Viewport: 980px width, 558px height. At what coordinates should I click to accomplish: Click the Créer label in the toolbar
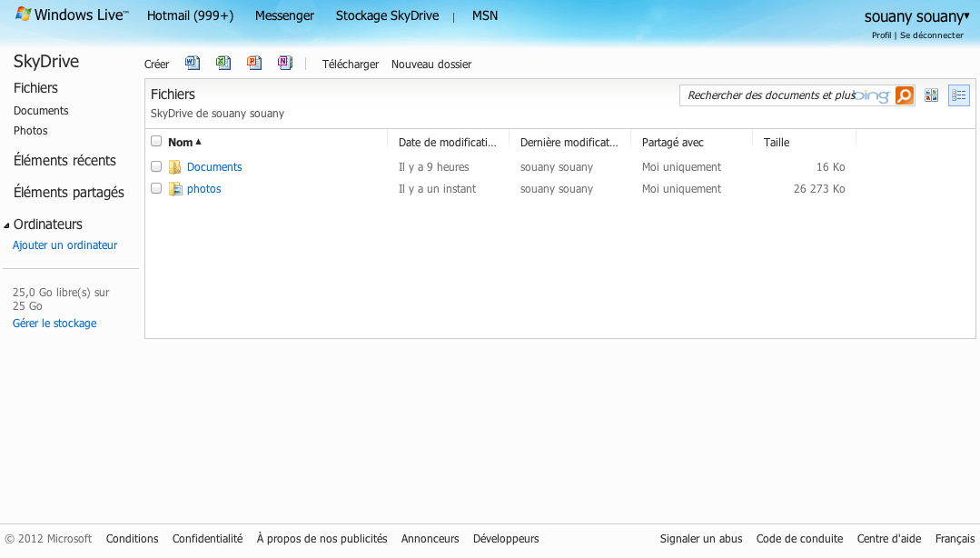click(156, 64)
